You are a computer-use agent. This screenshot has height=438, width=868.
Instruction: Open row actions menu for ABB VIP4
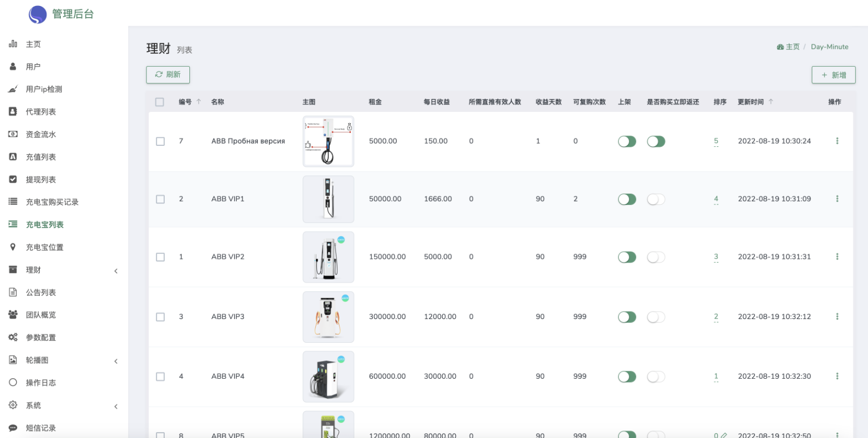837,376
